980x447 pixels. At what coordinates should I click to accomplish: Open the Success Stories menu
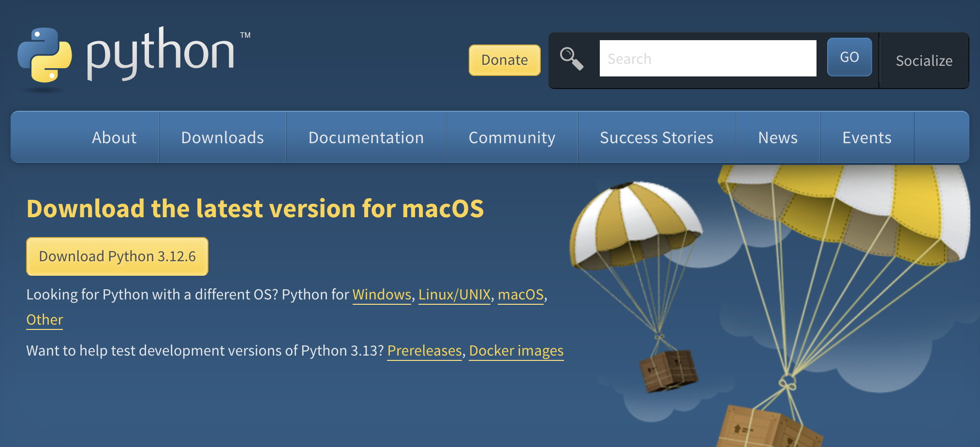pos(656,137)
